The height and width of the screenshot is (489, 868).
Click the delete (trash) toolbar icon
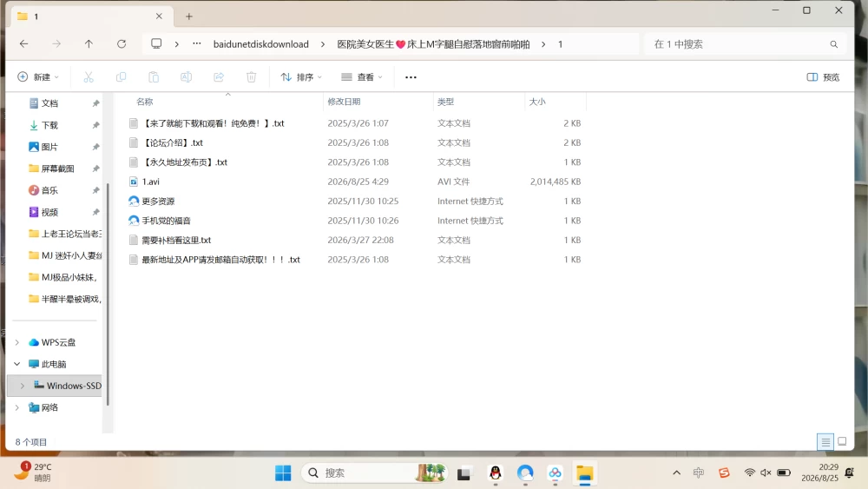coord(252,77)
